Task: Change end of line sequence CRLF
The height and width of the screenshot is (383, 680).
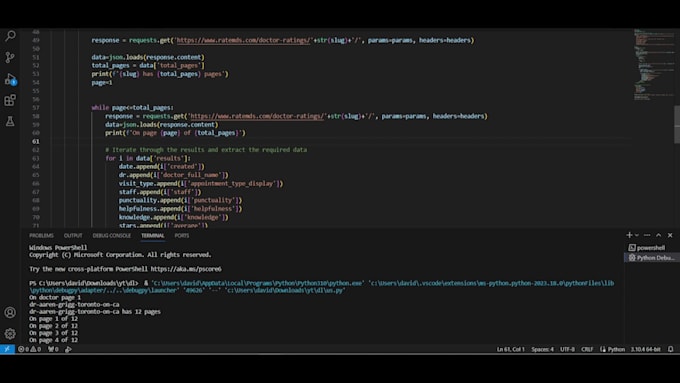Action: [x=587, y=349]
